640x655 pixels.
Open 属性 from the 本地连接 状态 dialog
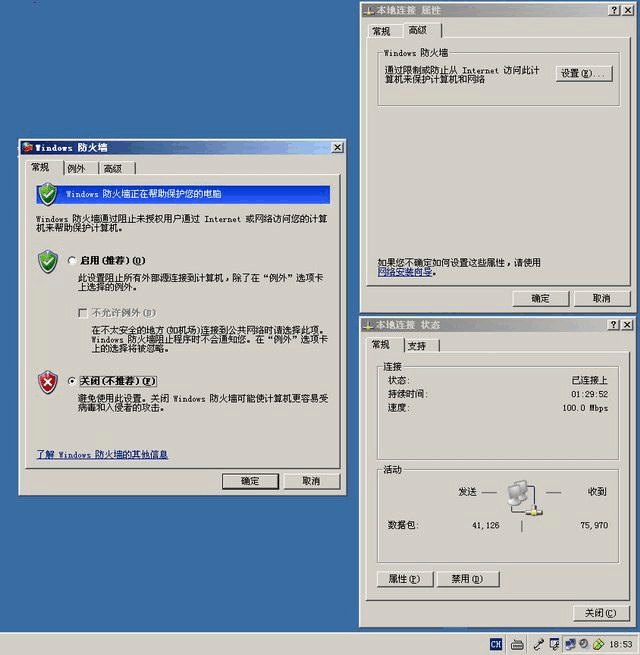pos(405,579)
